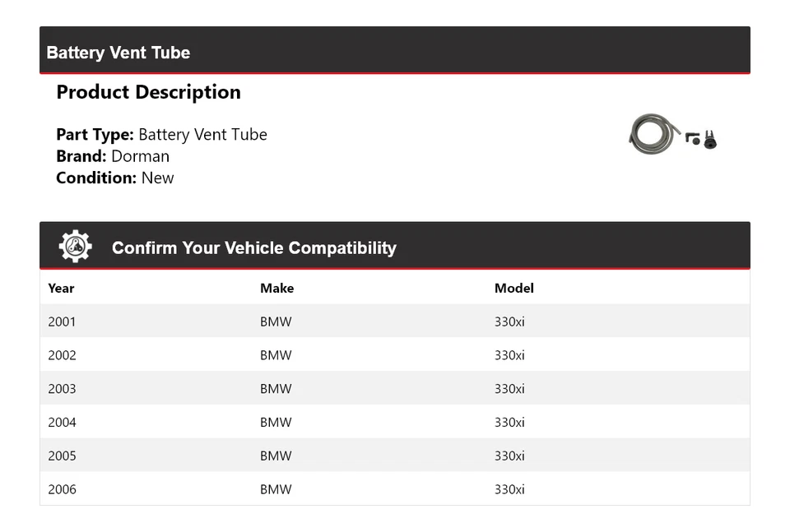
Task: Click the 2002 year row cell
Action: pyautogui.click(x=62, y=355)
